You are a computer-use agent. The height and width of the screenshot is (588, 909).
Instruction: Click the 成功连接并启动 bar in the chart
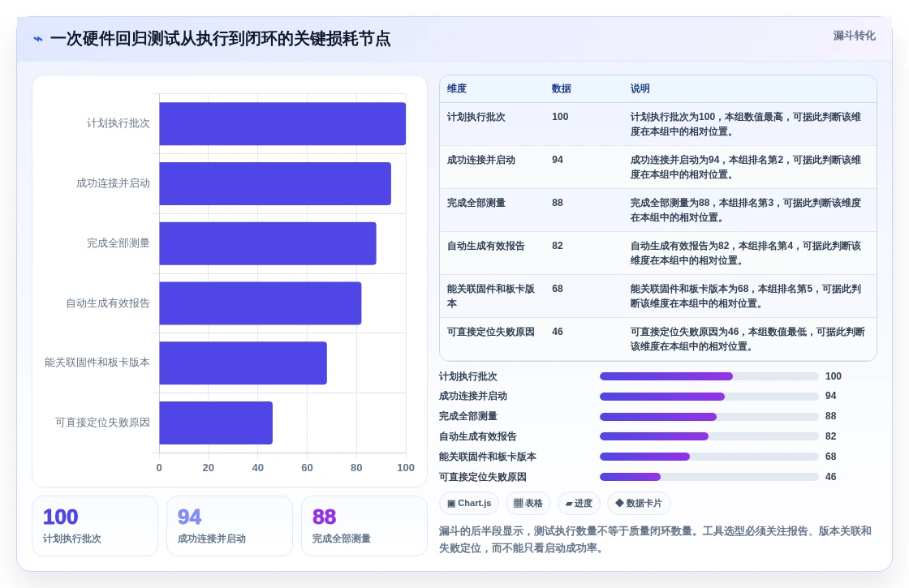click(275, 183)
